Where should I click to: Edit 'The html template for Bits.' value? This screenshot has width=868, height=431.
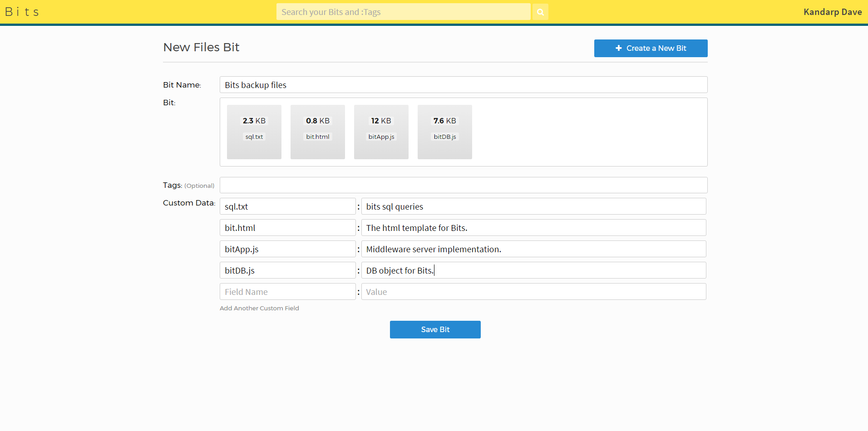click(x=534, y=228)
